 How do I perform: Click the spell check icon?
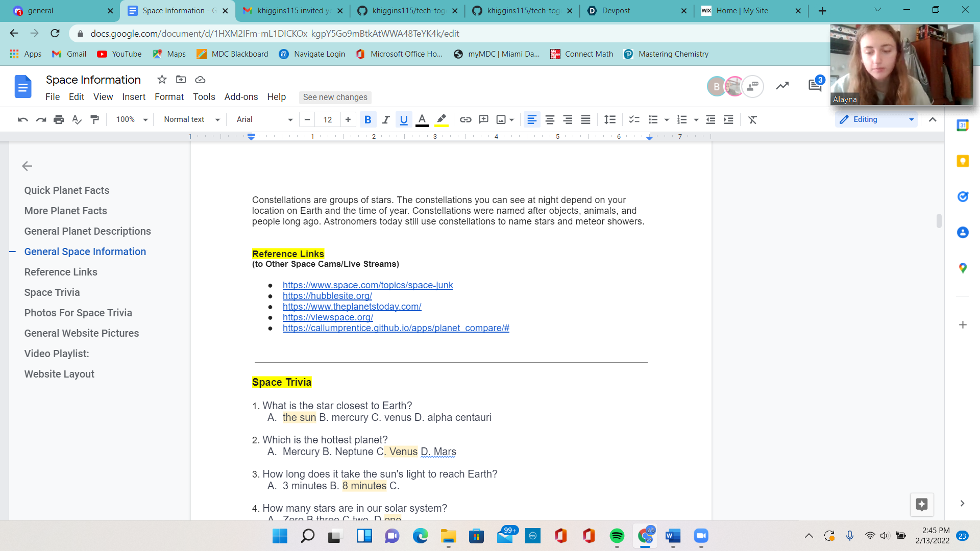pos(77,119)
